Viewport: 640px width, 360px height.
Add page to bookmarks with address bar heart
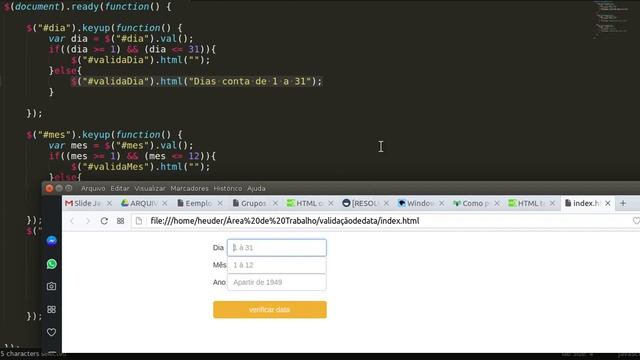636,221
